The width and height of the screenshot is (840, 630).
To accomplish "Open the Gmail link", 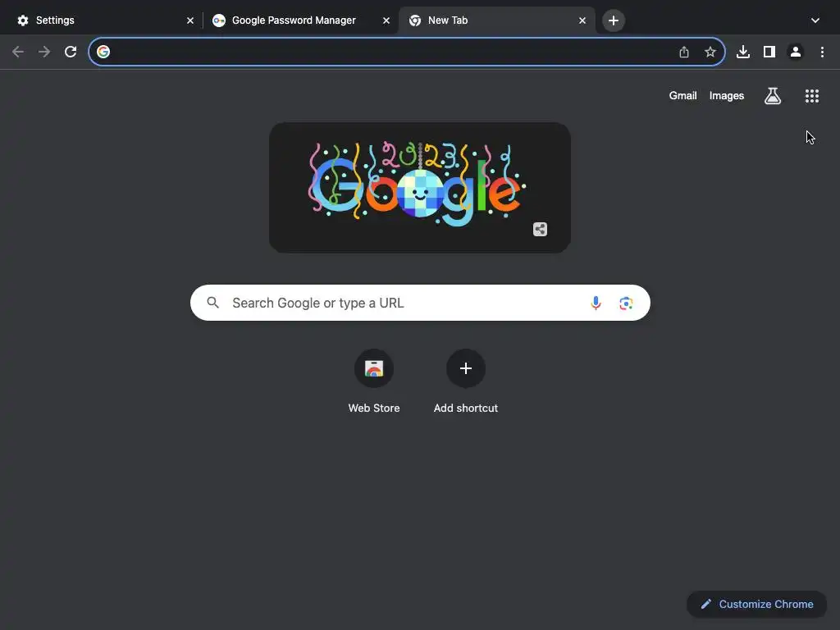I will 682,96.
